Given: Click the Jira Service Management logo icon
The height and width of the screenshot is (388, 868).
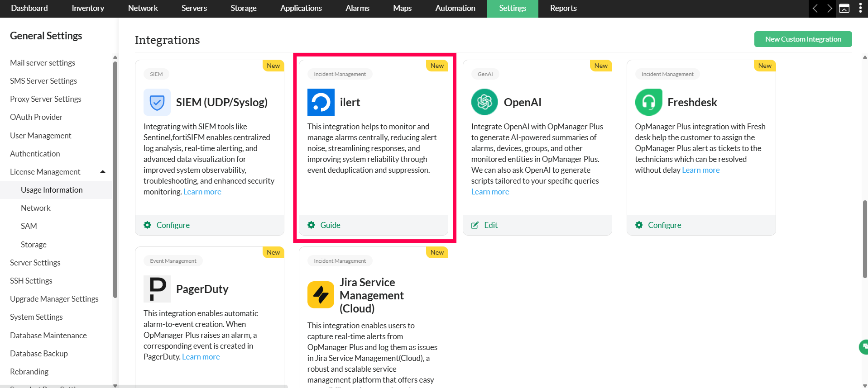Looking at the screenshot, I should [321, 295].
